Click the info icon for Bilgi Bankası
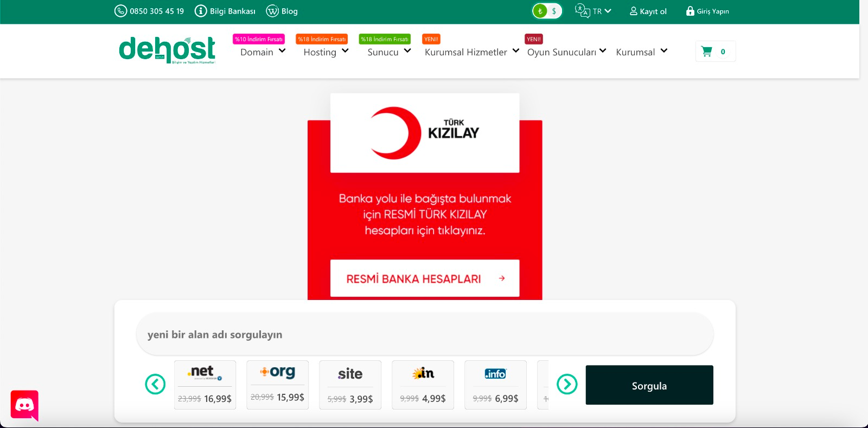 201,11
